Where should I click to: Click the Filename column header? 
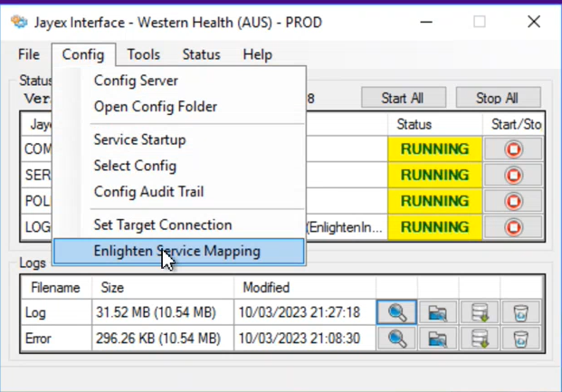coord(56,288)
